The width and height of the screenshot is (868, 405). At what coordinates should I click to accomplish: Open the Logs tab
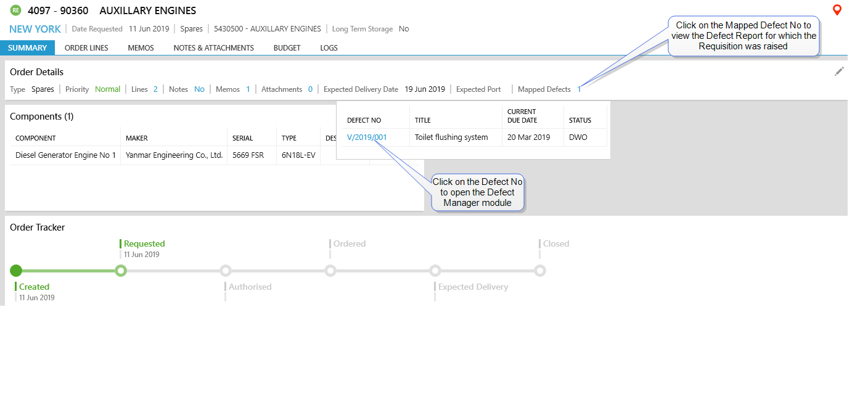click(329, 48)
